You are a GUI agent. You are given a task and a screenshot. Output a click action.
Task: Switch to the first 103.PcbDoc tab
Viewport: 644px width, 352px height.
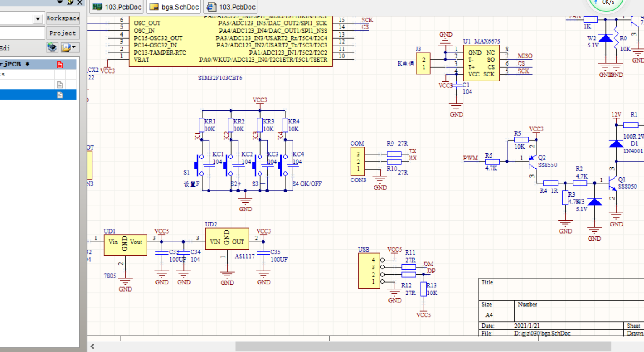click(x=117, y=7)
